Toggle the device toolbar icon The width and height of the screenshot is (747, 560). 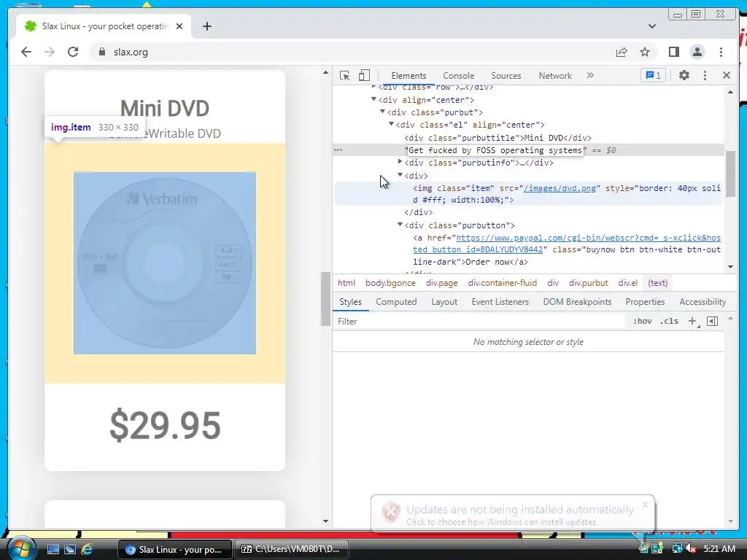(x=364, y=75)
